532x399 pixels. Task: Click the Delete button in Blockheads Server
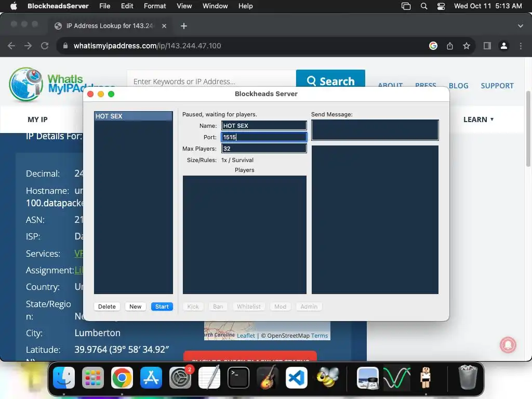tap(107, 307)
